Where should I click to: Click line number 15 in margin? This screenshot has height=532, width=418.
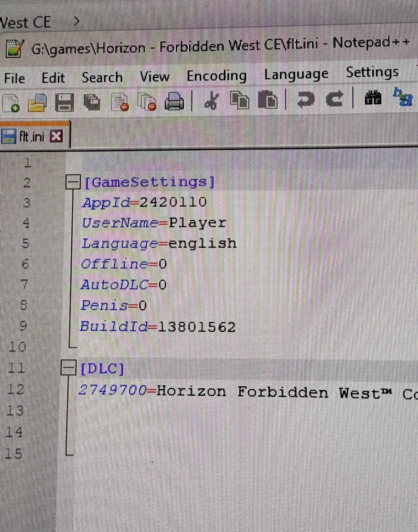pyautogui.click(x=14, y=453)
